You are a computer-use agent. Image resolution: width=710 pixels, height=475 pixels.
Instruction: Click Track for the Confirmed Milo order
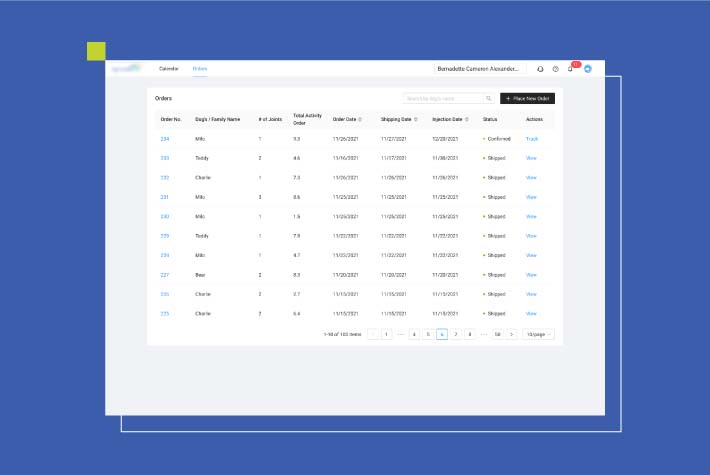532,139
